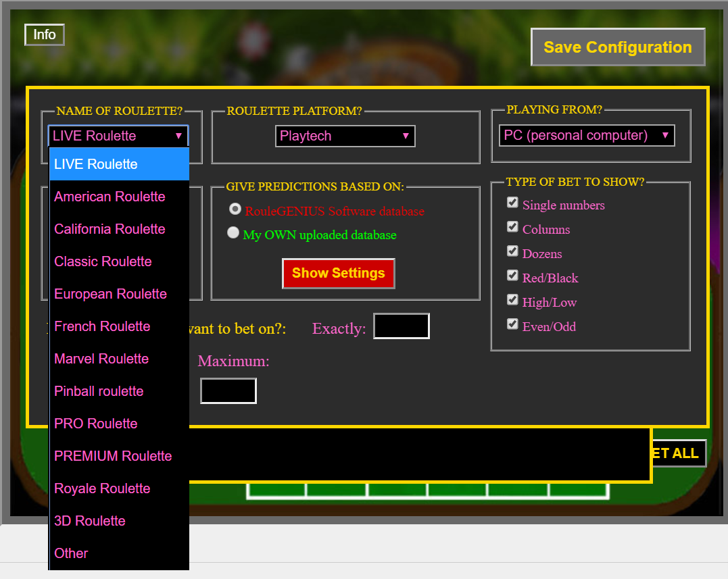Select European Roulette option
The width and height of the screenshot is (728, 579).
[x=120, y=294]
